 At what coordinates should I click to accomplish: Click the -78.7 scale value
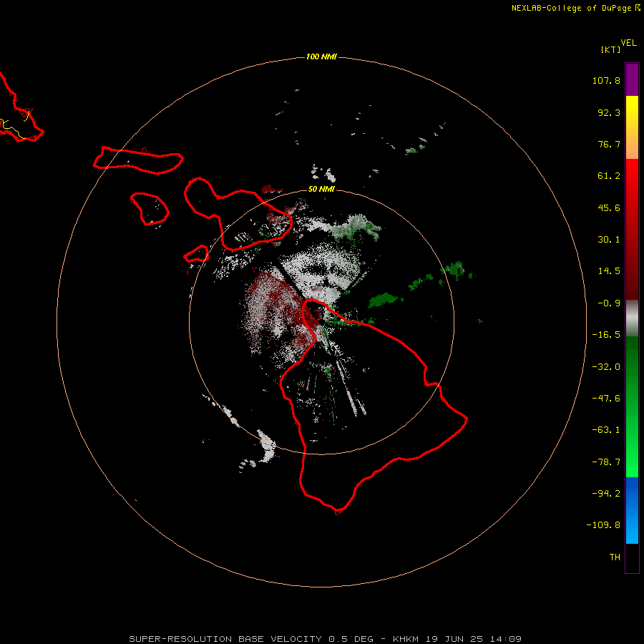606,462
